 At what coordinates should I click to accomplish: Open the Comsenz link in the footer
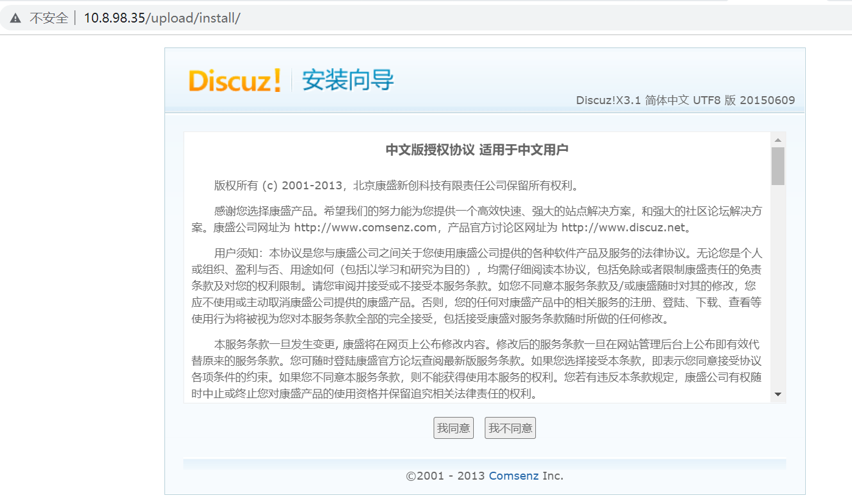click(514, 476)
